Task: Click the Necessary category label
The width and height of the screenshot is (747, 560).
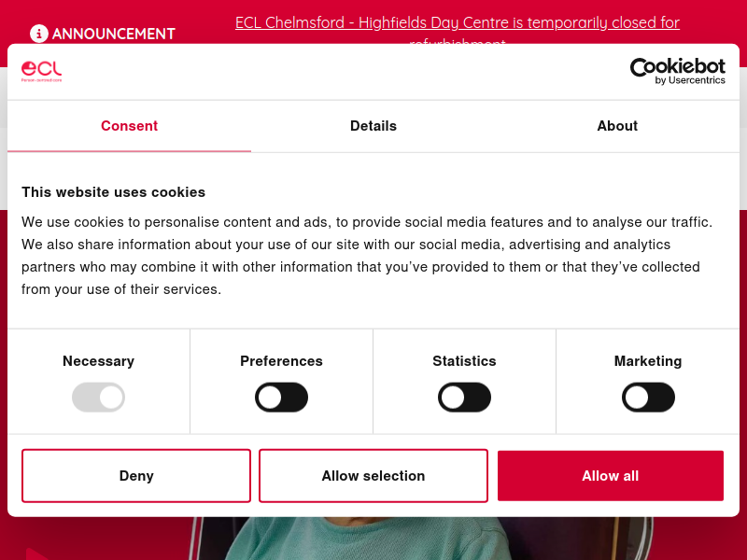Action: point(99,361)
